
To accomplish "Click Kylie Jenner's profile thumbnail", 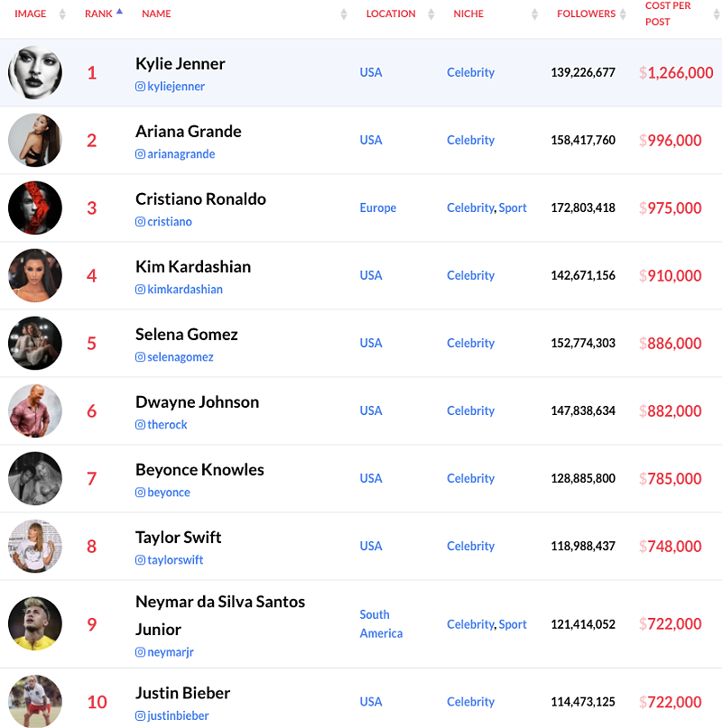I will [35, 73].
